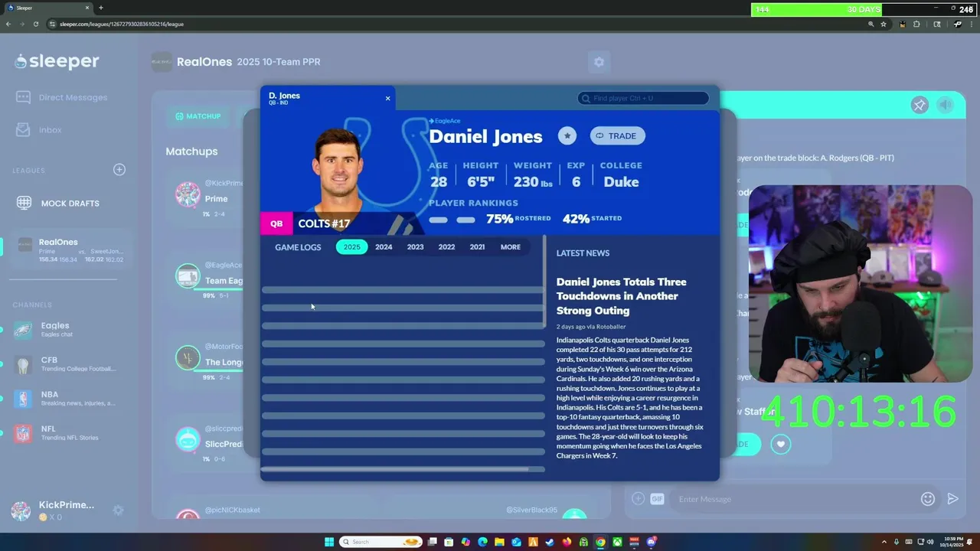Viewport: 980px width, 551px height.
Task: Open the browser extensions puzzle icon
Action: click(916, 24)
